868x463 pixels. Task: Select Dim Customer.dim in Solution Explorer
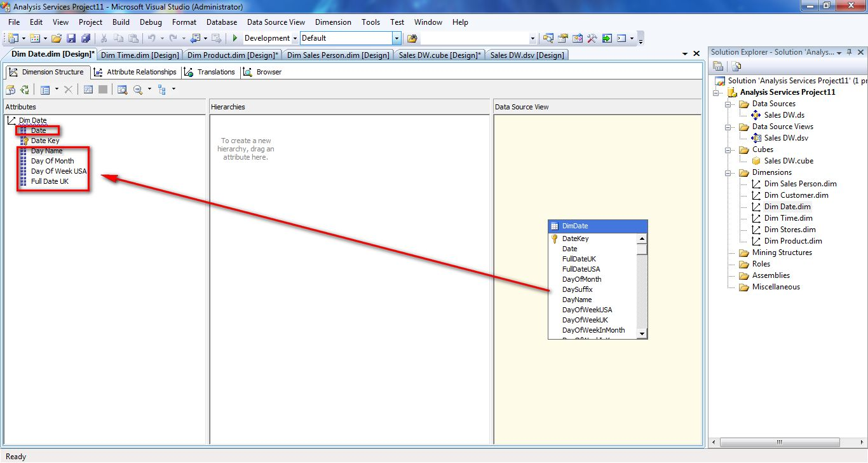tap(796, 195)
